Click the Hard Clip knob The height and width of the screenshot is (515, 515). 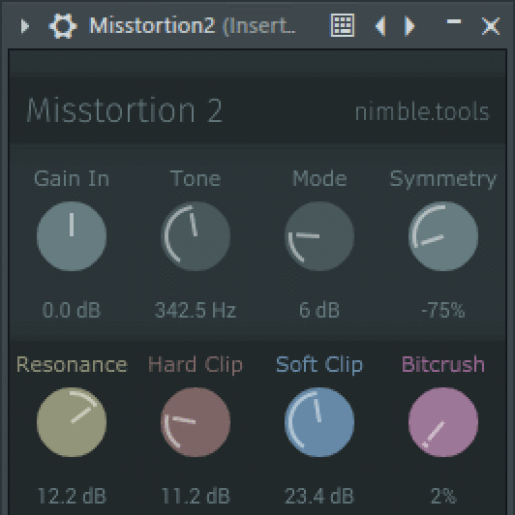point(196,422)
